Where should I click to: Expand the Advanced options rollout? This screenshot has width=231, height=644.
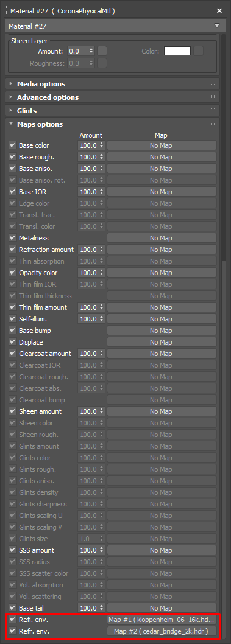pos(113,97)
